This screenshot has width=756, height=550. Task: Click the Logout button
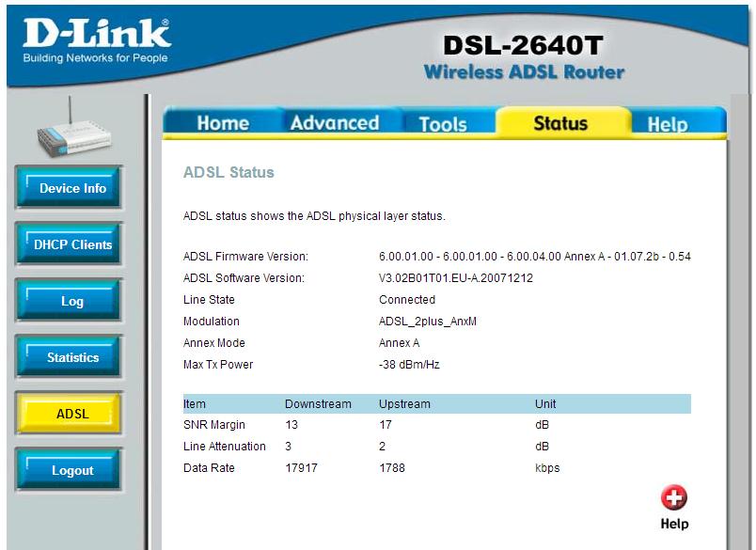pos(69,469)
